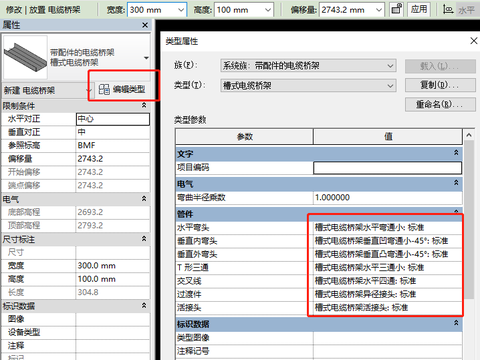Click the 参照标高 value BMF
Screen dimensions: 480x360
(113, 146)
